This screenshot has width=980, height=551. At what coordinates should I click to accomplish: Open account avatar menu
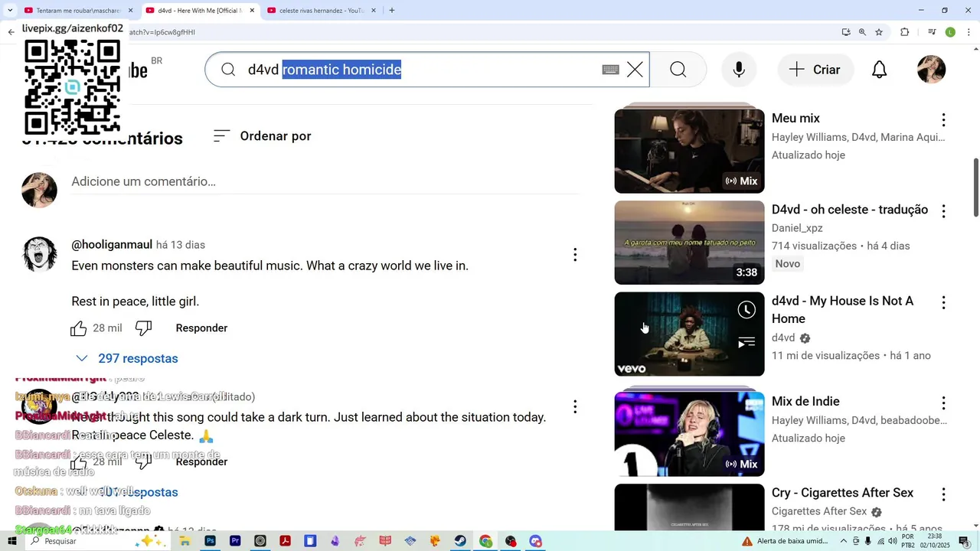(931, 70)
